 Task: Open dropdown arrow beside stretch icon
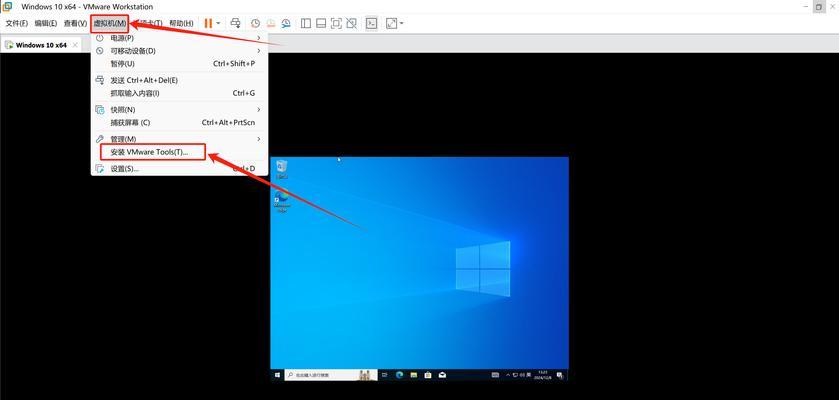402,24
